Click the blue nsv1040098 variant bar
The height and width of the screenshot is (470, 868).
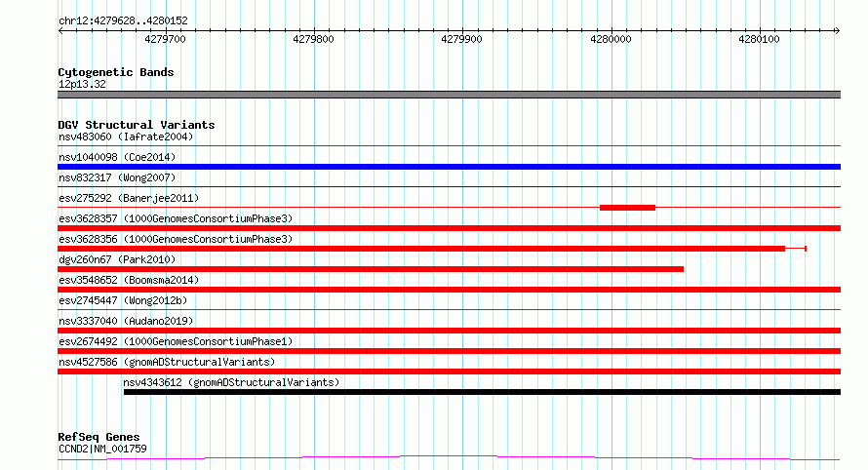coord(449,167)
